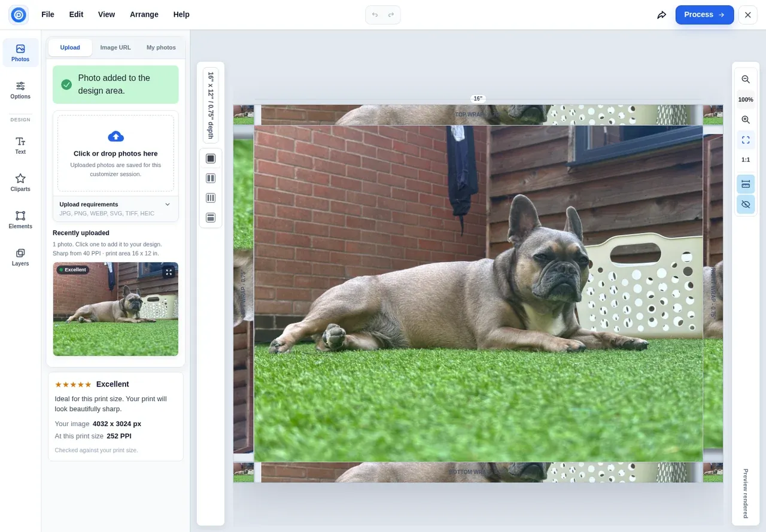The width and height of the screenshot is (766, 532).
Task: Zoom out of the canvas
Action: pyautogui.click(x=746, y=80)
